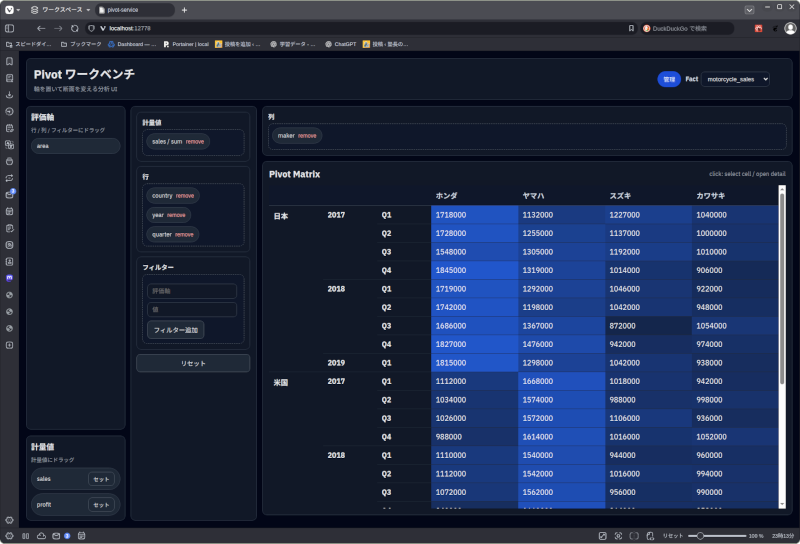Click the bookmark icon in the address bar
This screenshot has width=800, height=544.
coord(630,28)
